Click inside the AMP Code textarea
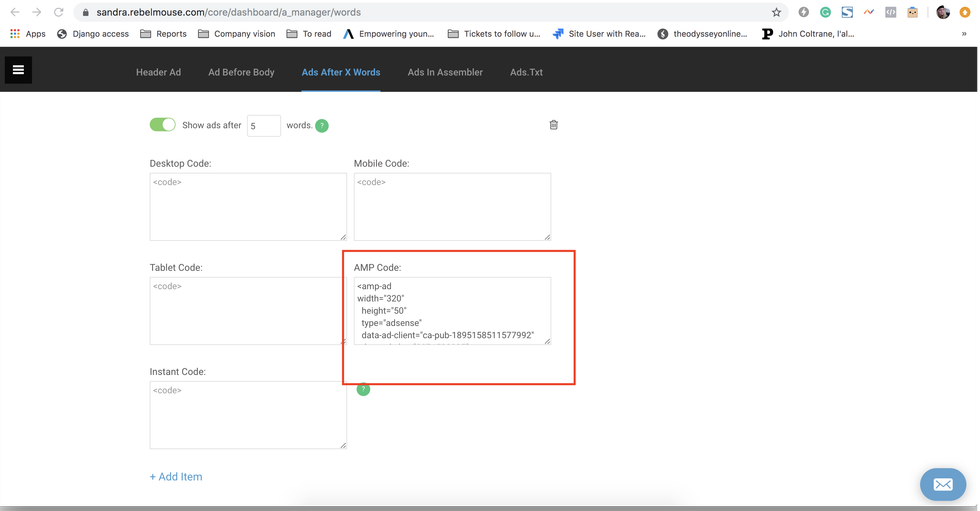This screenshot has height=511, width=980. click(452, 310)
